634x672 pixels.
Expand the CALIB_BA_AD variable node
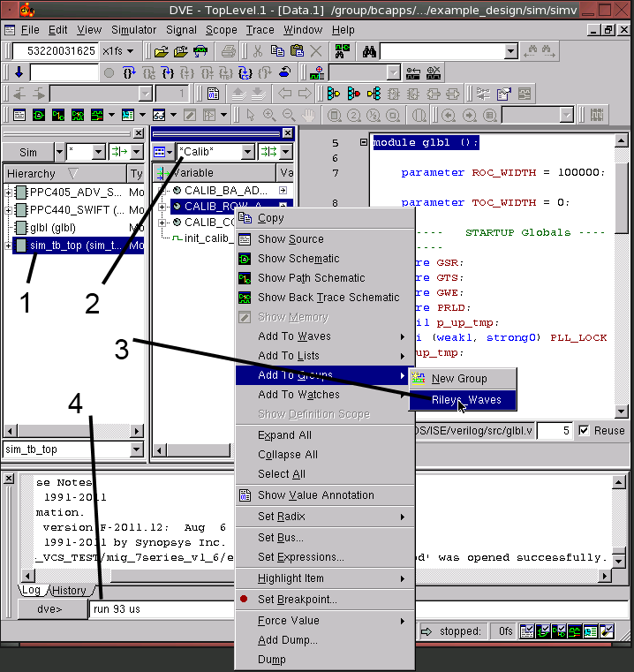[162, 190]
